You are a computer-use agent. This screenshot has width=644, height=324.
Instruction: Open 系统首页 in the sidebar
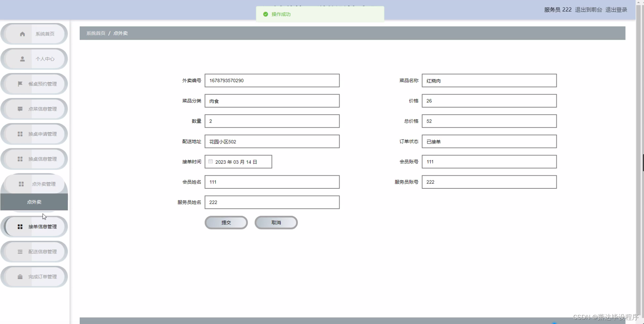[34, 34]
